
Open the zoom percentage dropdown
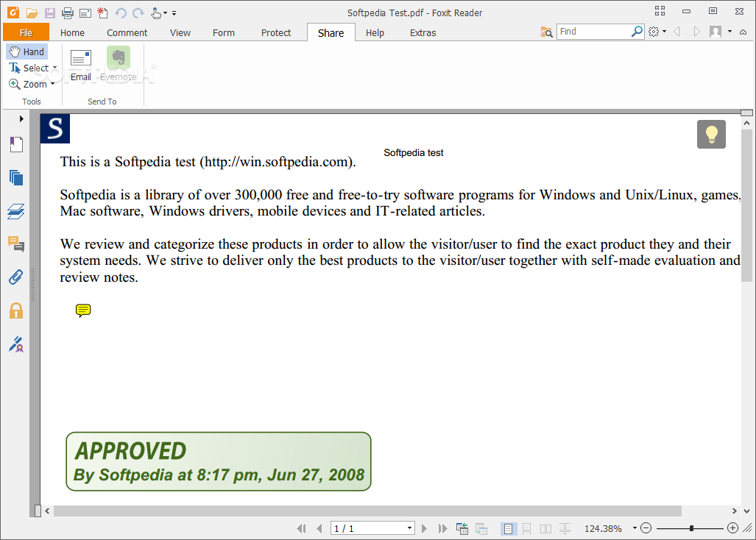coord(635,528)
